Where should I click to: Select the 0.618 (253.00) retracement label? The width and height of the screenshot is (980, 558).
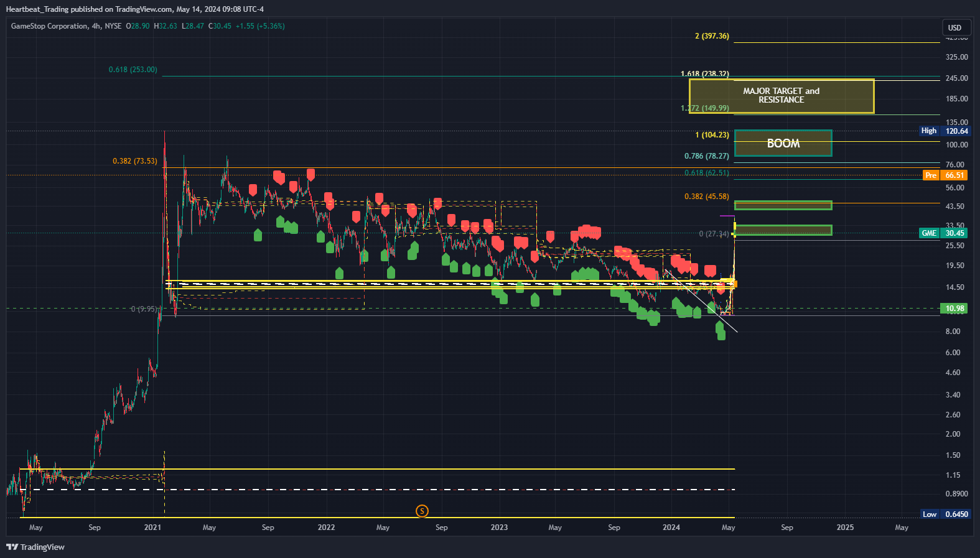[x=133, y=70]
